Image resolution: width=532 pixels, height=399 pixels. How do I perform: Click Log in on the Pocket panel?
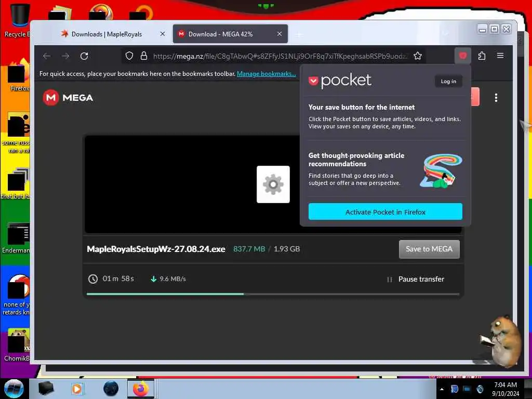click(x=448, y=81)
